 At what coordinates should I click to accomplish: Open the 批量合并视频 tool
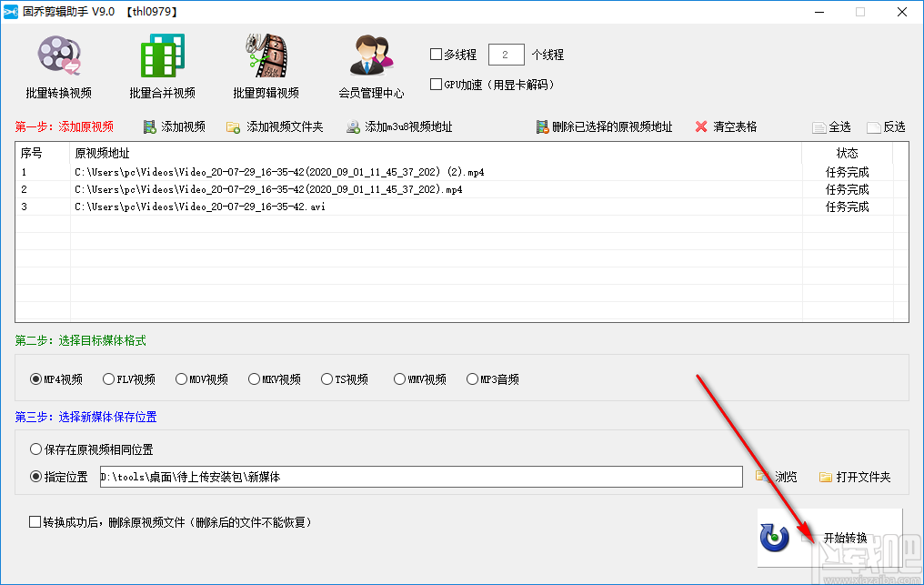[x=162, y=66]
